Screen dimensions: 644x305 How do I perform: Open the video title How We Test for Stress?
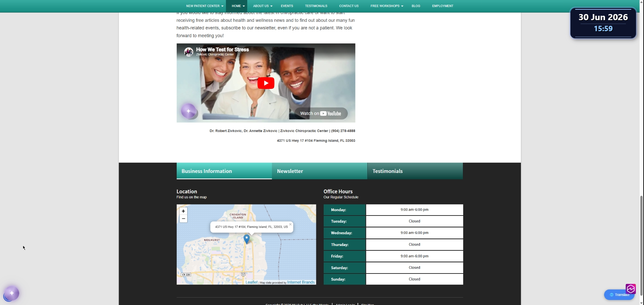coord(222,49)
